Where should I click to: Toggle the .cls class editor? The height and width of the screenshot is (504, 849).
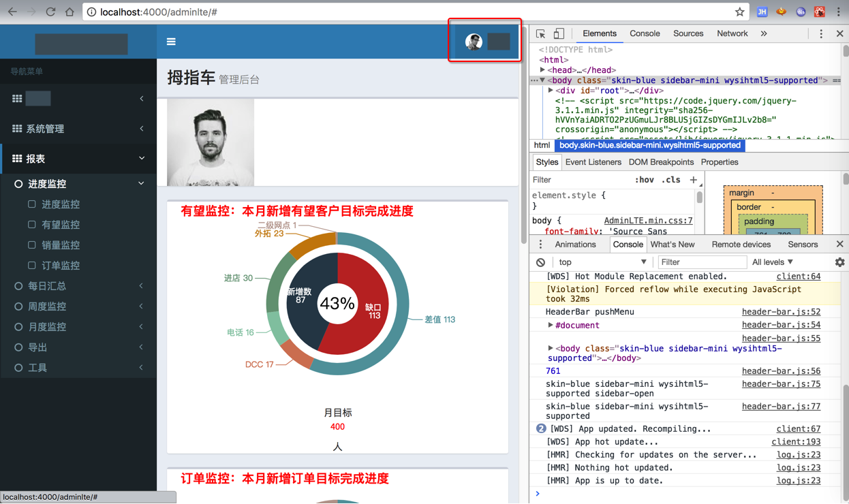click(x=672, y=180)
